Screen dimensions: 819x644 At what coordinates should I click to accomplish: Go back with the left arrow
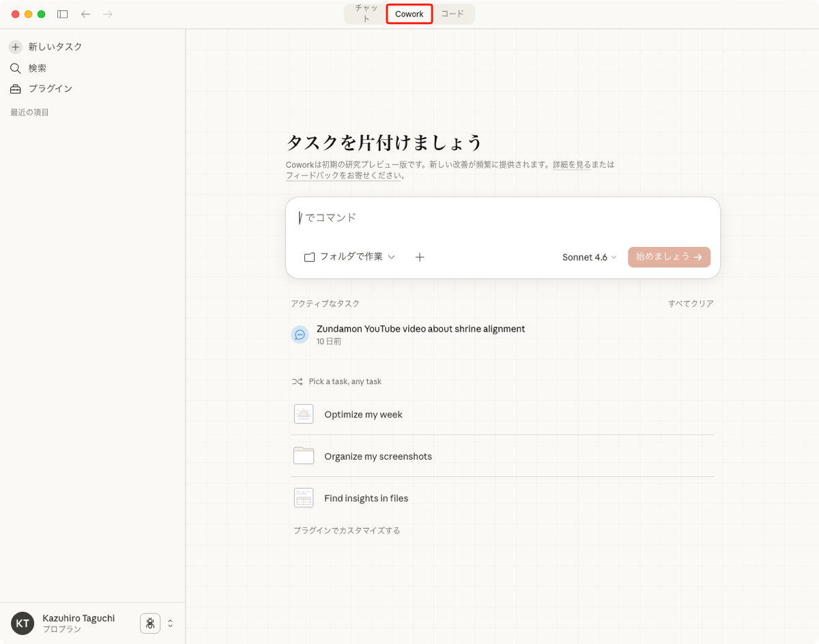pyautogui.click(x=86, y=14)
